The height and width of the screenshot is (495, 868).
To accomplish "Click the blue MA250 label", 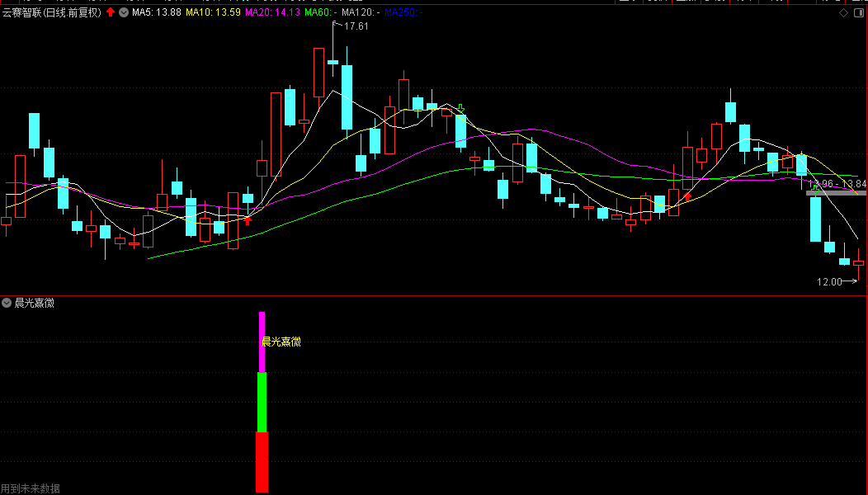I will point(403,12).
